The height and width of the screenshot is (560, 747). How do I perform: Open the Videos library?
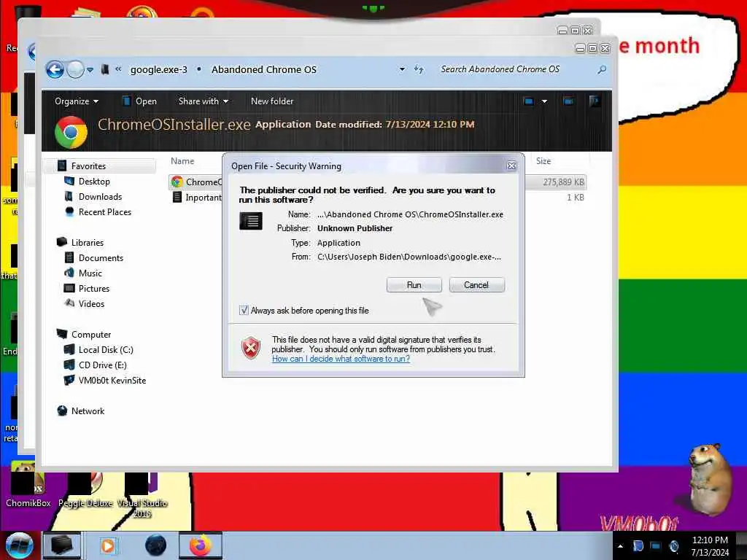tap(91, 303)
